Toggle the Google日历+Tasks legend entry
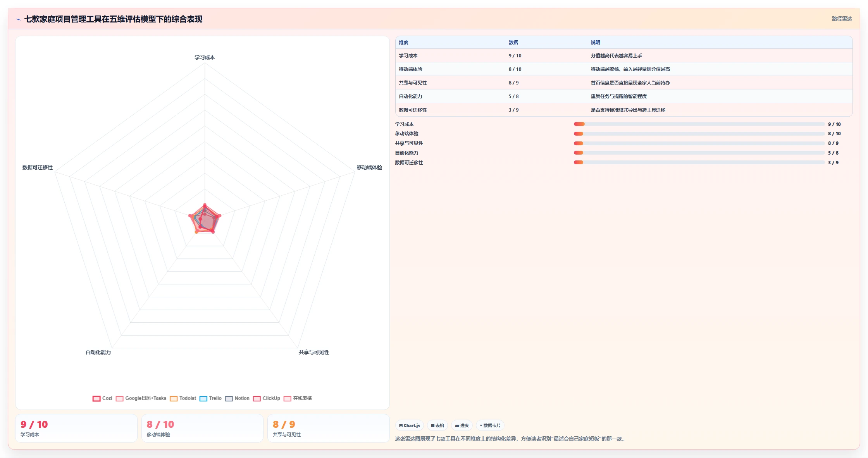The image size is (868, 458). 141,398
